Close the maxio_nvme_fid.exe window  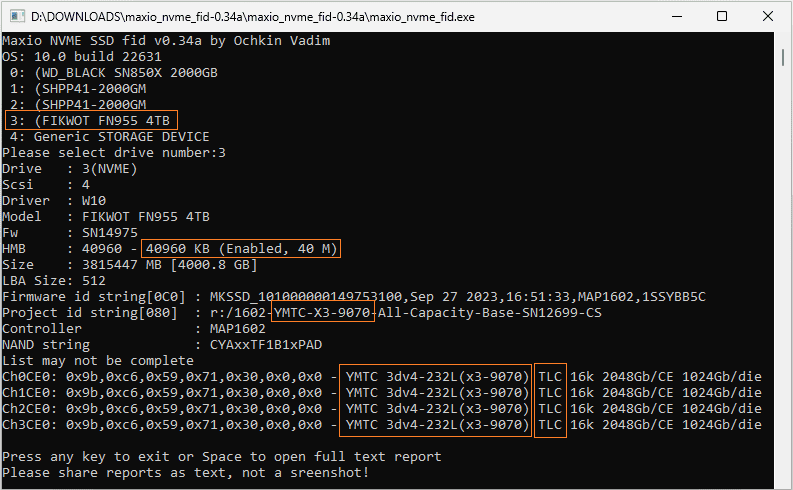(768, 16)
